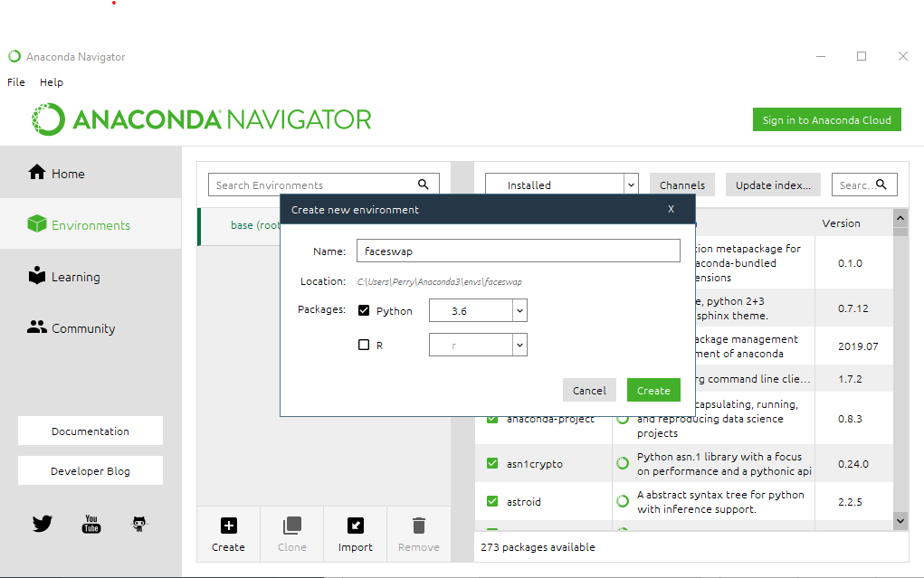Enable the R package checkbox
Screen dimensions: 924x578
click(x=364, y=345)
